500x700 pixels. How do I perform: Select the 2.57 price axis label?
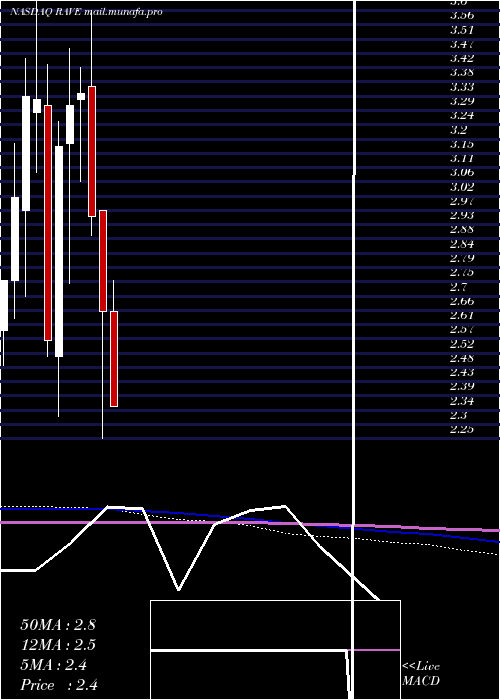point(462,329)
